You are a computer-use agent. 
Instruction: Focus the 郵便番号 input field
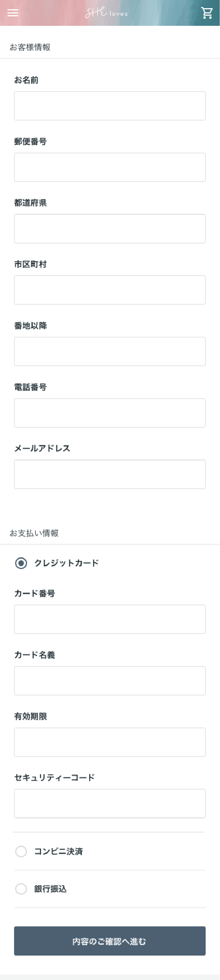pos(110,167)
